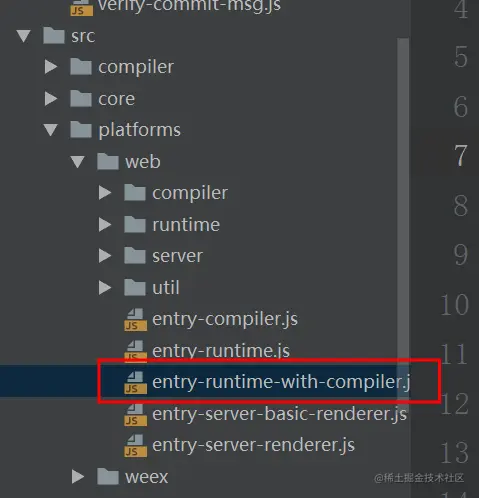Expand the runtime folder under web
The width and height of the screenshot is (479, 498).
click(x=105, y=225)
